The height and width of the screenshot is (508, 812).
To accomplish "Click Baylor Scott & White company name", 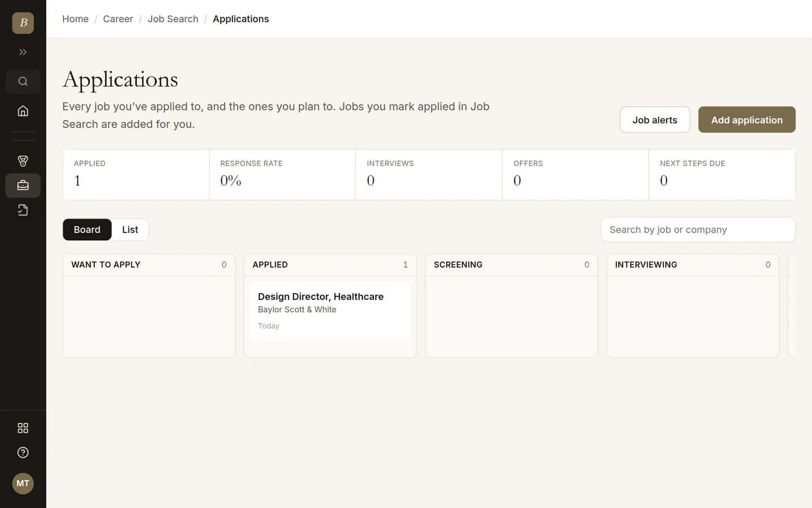I will pos(297,309).
